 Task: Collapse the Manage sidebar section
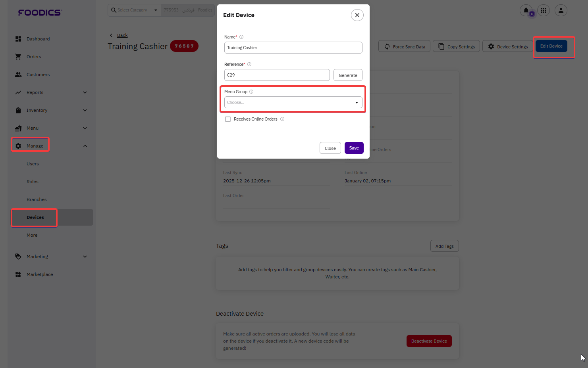pyautogui.click(x=85, y=146)
